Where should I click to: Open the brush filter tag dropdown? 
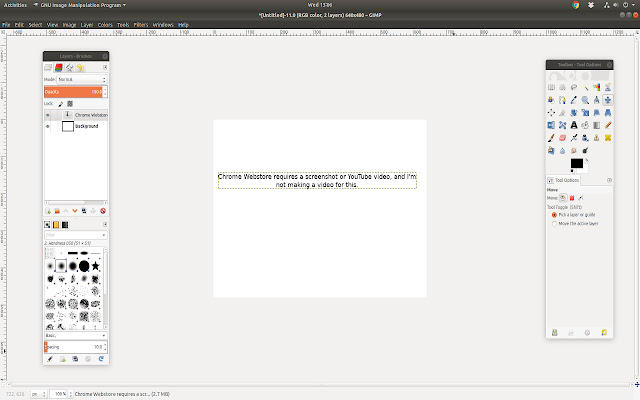pyautogui.click(x=76, y=235)
